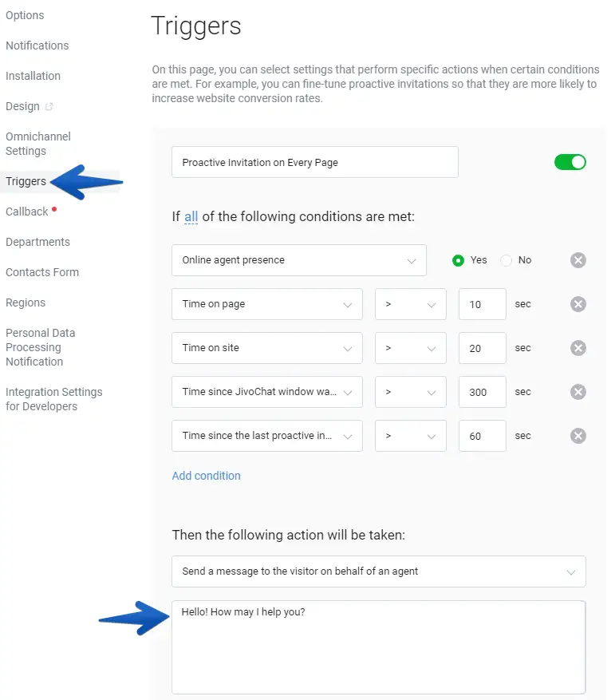
Task: Toggle the Proactive Invitation trigger switch
Action: (x=570, y=162)
